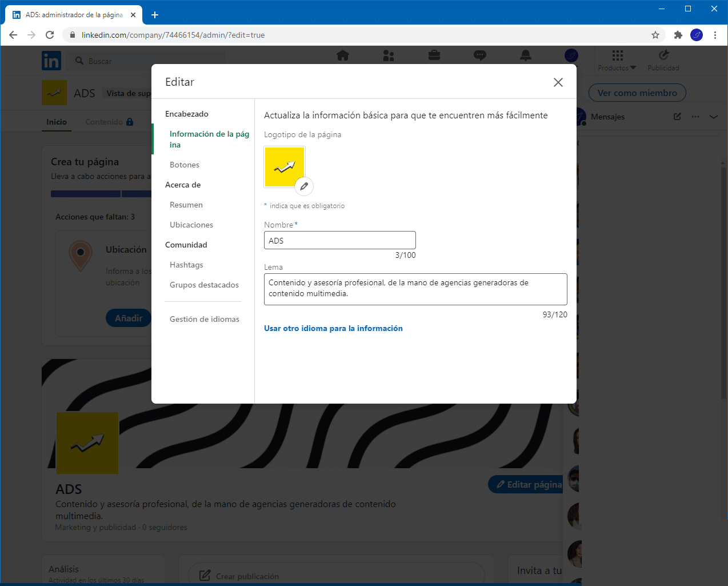Open the Notifications bell icon

click(x=526, y=55)
